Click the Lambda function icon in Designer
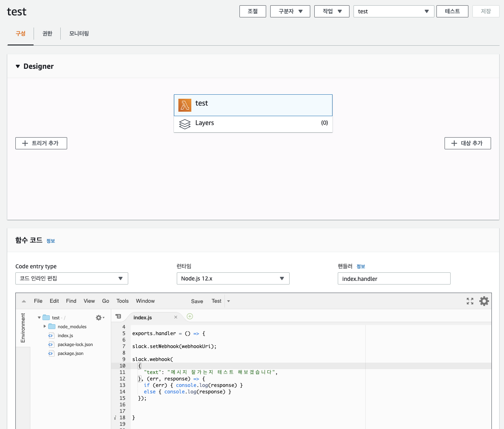This screenshot has height=429, width=504. click(185, 105)
